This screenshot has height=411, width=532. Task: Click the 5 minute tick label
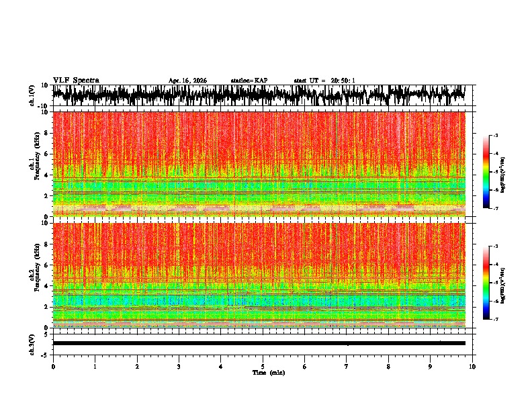[x=263, y=367]
